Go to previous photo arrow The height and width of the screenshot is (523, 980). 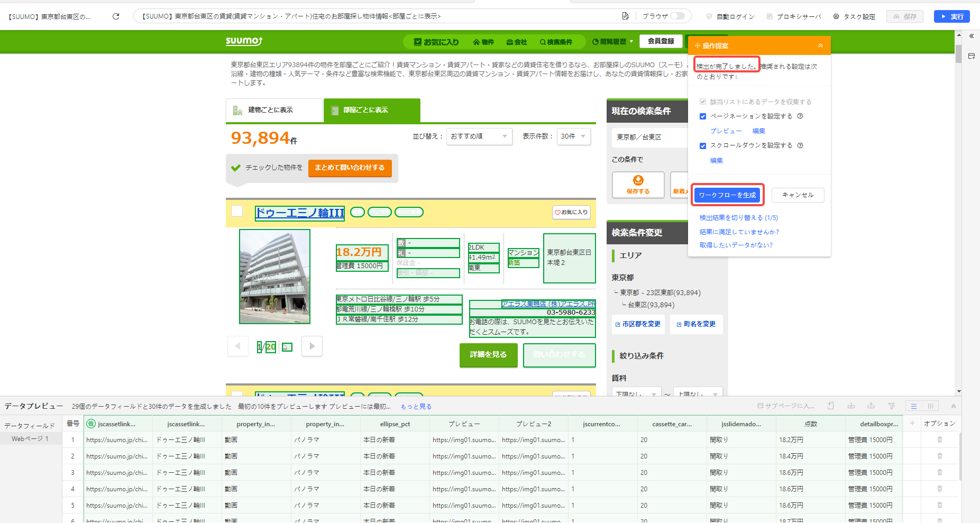tap(238, 346)
